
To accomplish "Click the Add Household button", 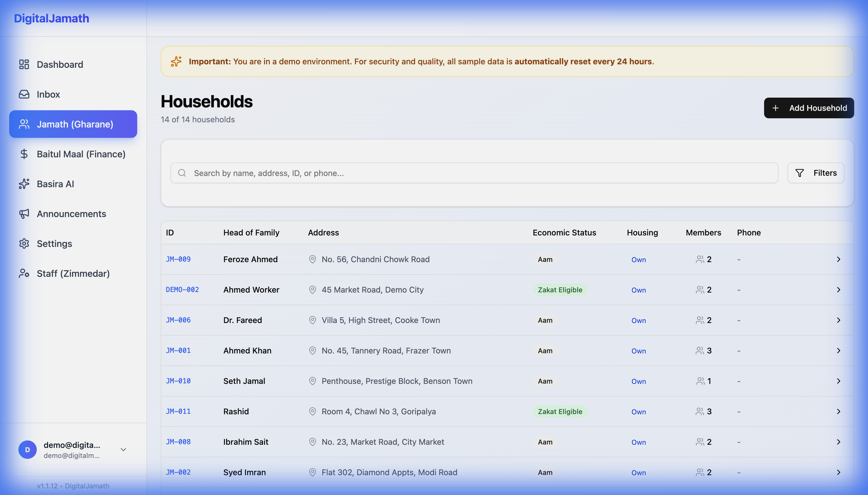I will [809, 108].
